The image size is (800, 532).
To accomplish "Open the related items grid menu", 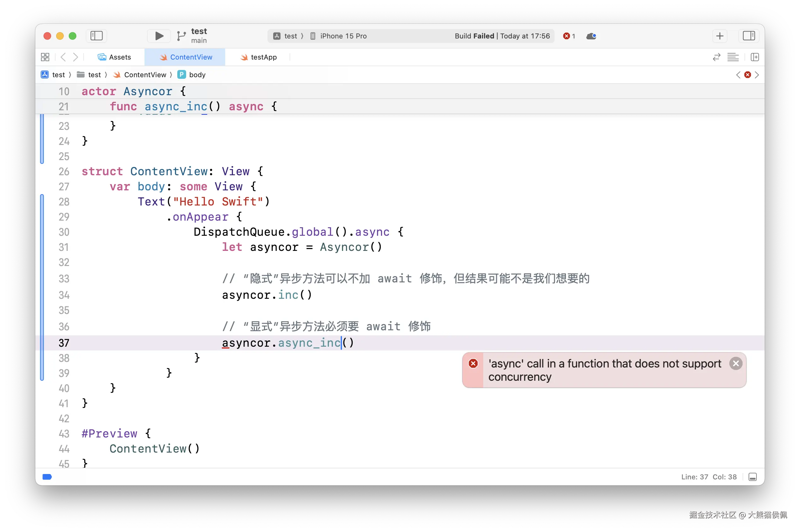I will click(x=45, y=57).
